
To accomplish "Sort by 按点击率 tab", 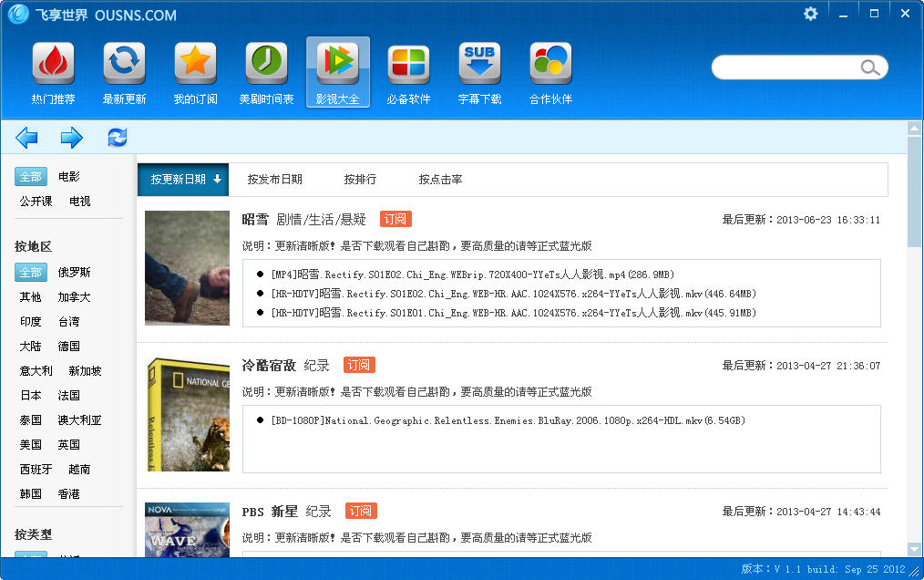I will (440, 180).
